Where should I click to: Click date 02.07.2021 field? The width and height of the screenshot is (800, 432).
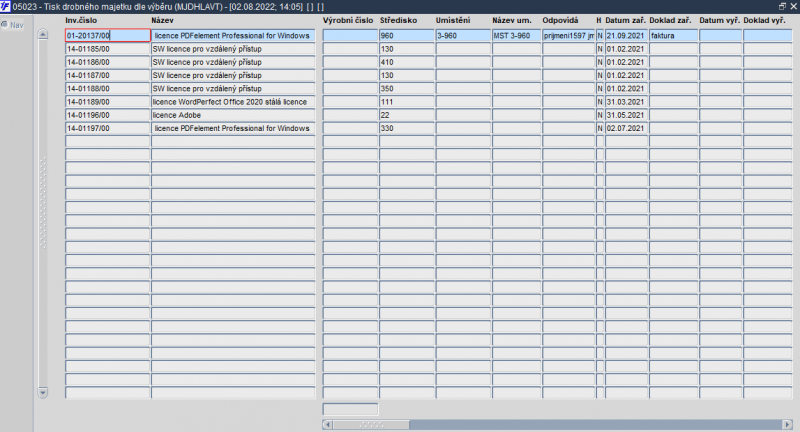click(626, 129)
